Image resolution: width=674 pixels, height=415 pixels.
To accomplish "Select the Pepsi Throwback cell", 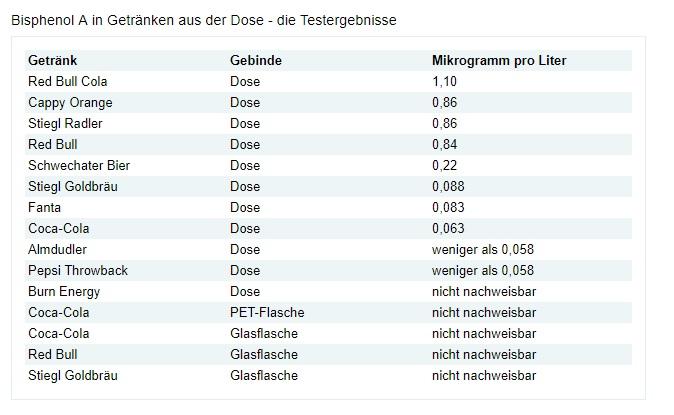I will pyautogui.click(x=78, y=271).
